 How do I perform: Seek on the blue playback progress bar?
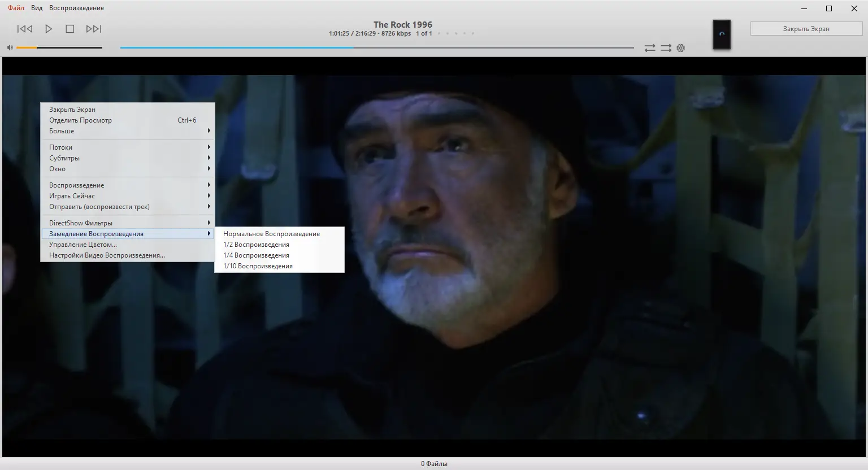click(377, 47)
